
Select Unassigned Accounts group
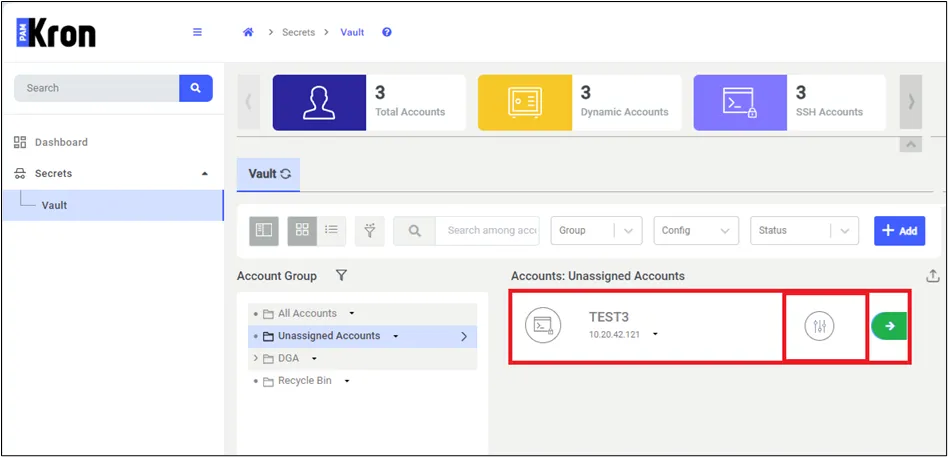(329, 336)
